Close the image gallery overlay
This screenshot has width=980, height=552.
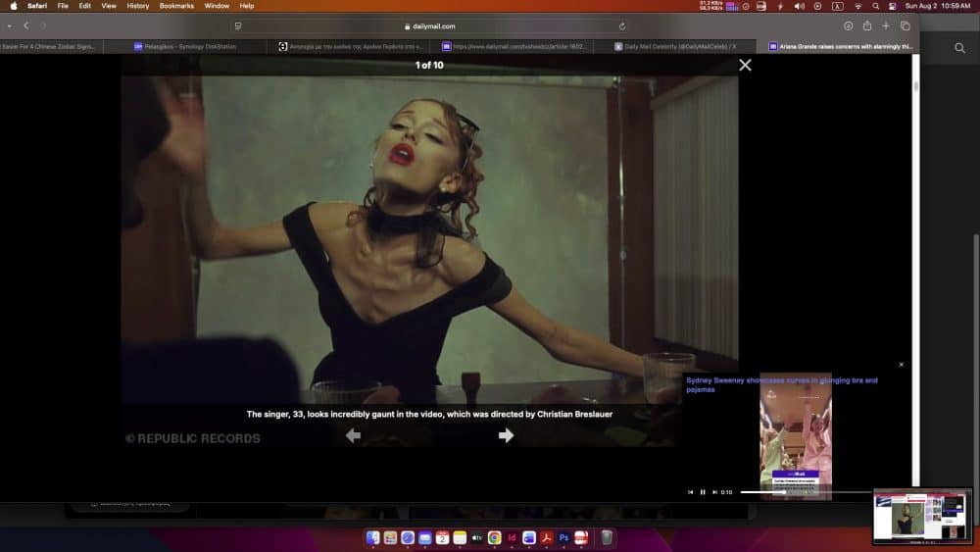[x=745, y=65]
